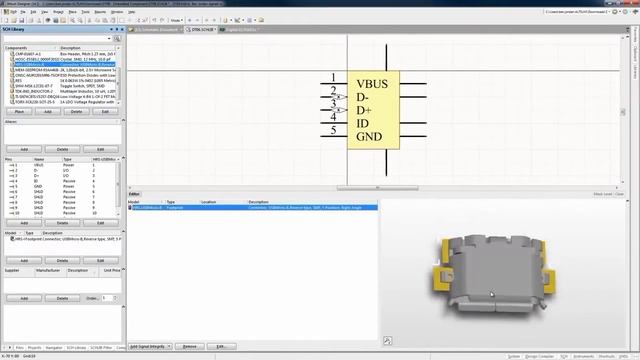Open the Place menu

[72, 12]
